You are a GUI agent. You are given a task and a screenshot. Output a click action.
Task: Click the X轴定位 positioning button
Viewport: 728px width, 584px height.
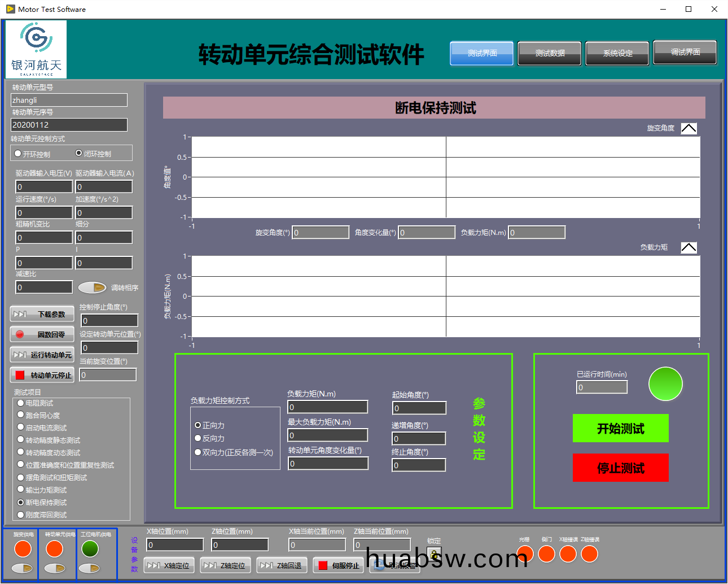(170, 565)
